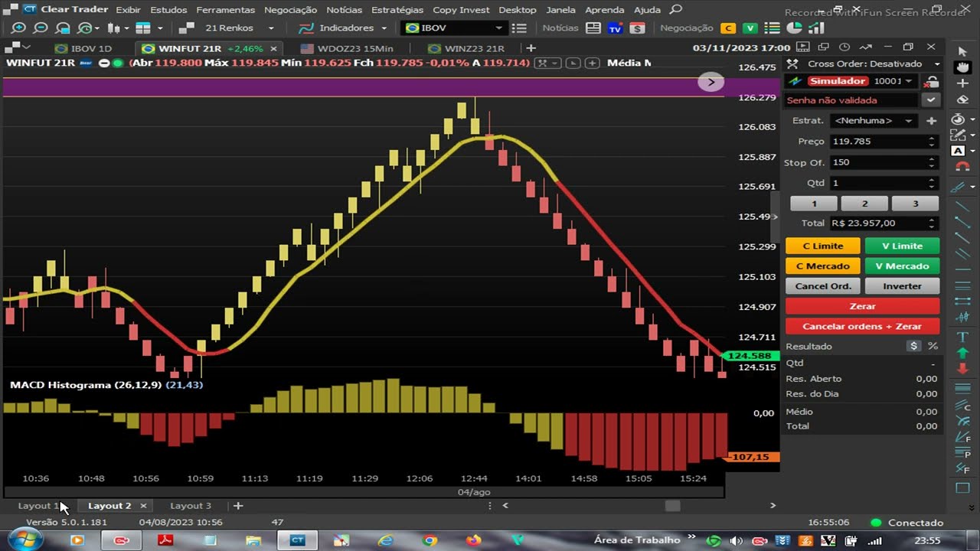The width and height of the screenshot is (980, 551).
Task: Click the Stop Of. input field
Action: pyautogui.click(x=884, y=162)
